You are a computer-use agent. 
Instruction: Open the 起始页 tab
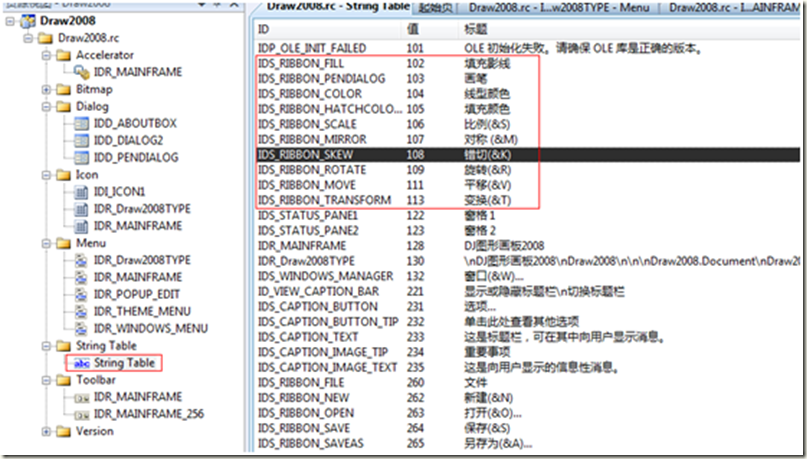[435, 8]
